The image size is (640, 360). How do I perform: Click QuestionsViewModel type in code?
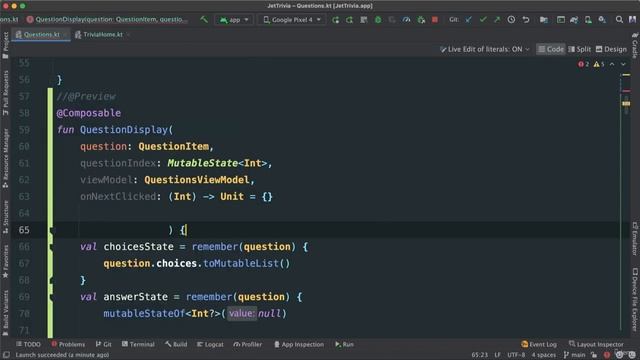coord(197,180)
